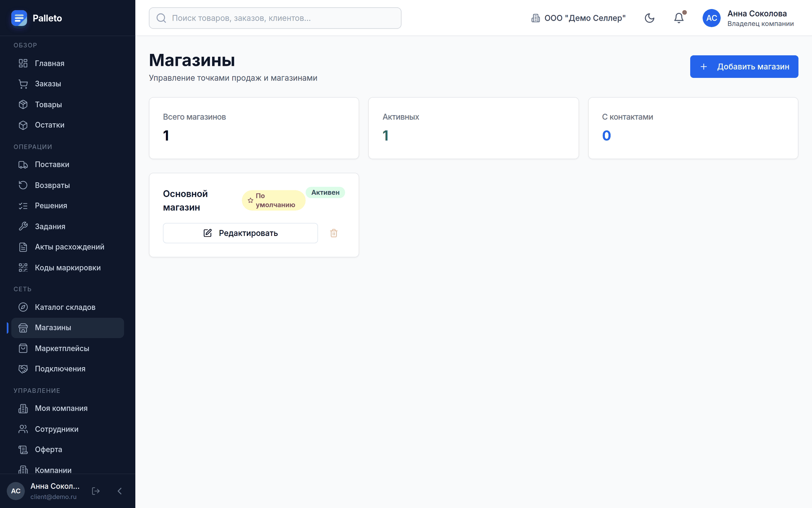Image resolution: width=812 pixels, height=508 pixels.
Task: Delete Основной магазин with the trash icon
Action: [334, 233]
